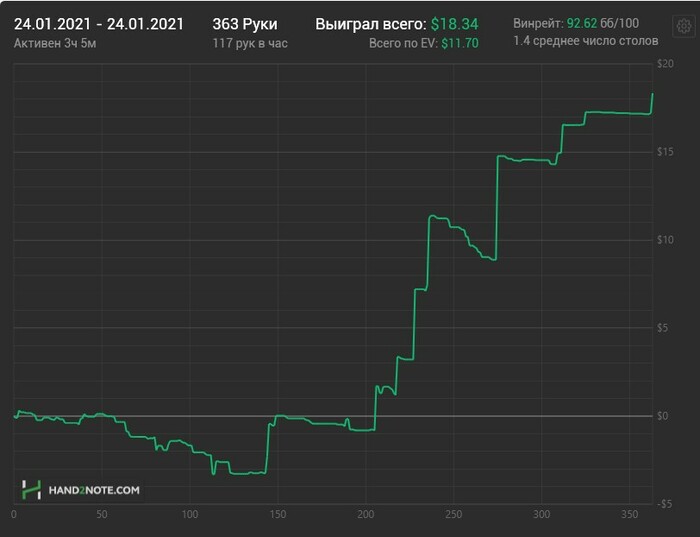Screen dimensions: 700x537
Task: Click the 117 рук в час label
Action: pyautogui.click(x=250, y=43)
